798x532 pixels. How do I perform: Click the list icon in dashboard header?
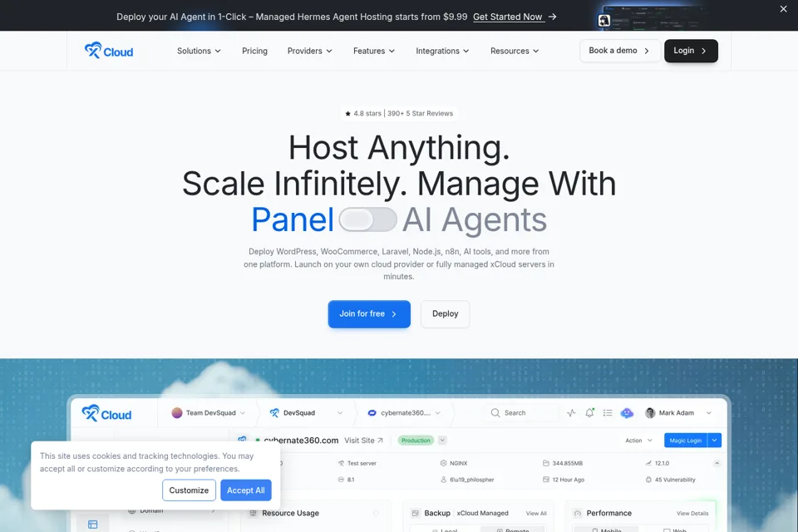tap(608, 413)
